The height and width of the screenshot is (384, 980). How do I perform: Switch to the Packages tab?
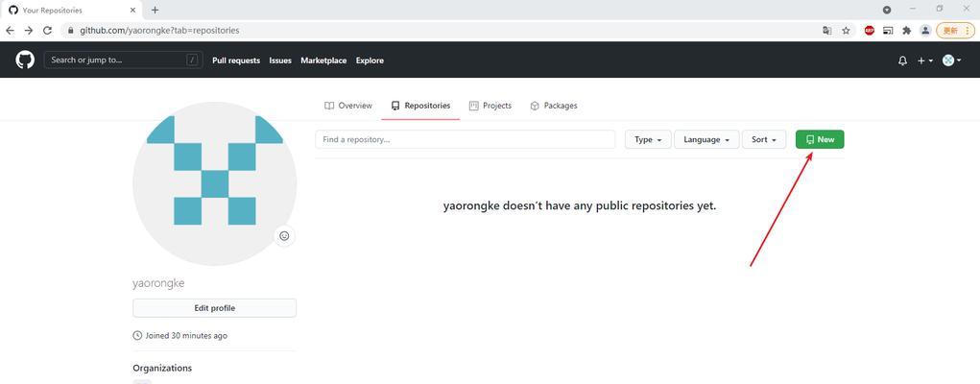(x=554, y=106)
